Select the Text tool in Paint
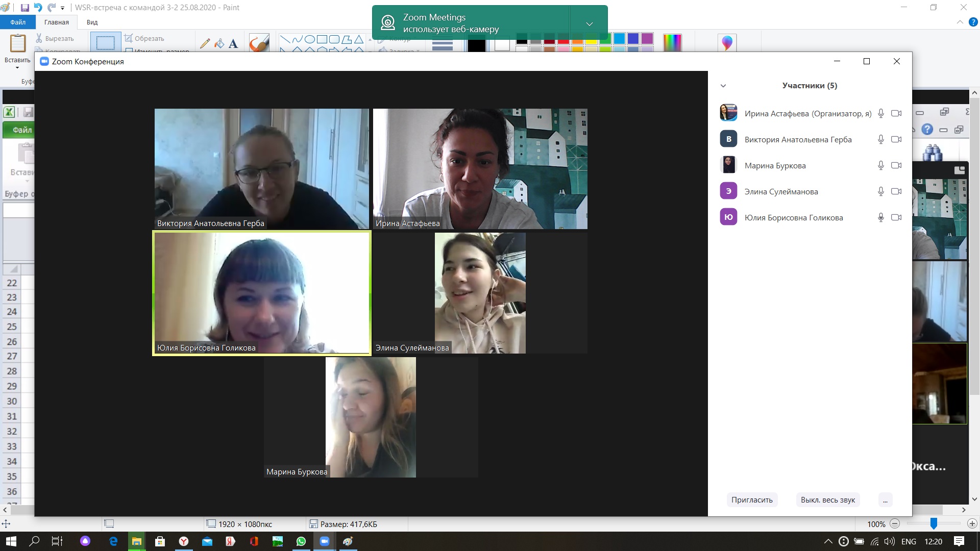980x551 pixels. (233, 43)
